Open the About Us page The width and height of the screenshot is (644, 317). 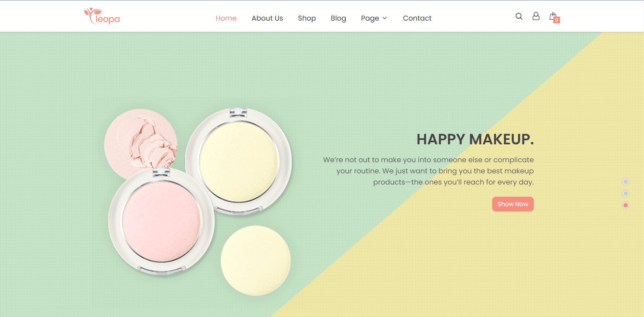(267, 18)
